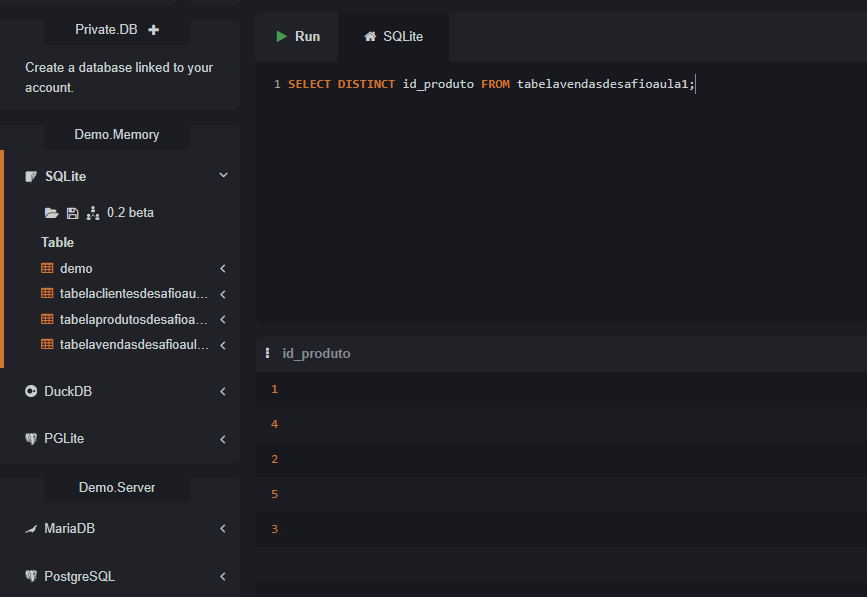Select the tabelaclientesdesafioau table entry
Screen dimensions: 867x597
tap(134, 294)
